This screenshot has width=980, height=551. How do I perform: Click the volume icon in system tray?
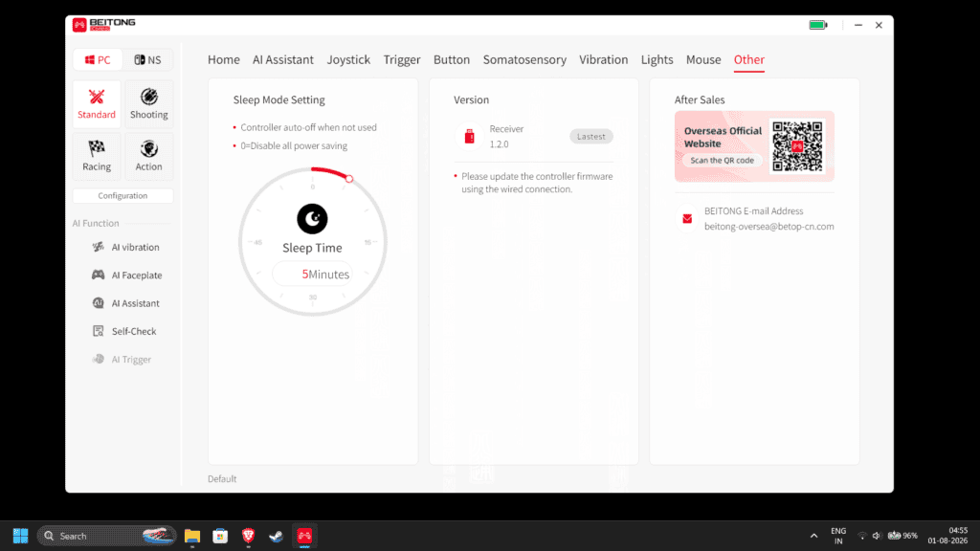pos(877,536)
